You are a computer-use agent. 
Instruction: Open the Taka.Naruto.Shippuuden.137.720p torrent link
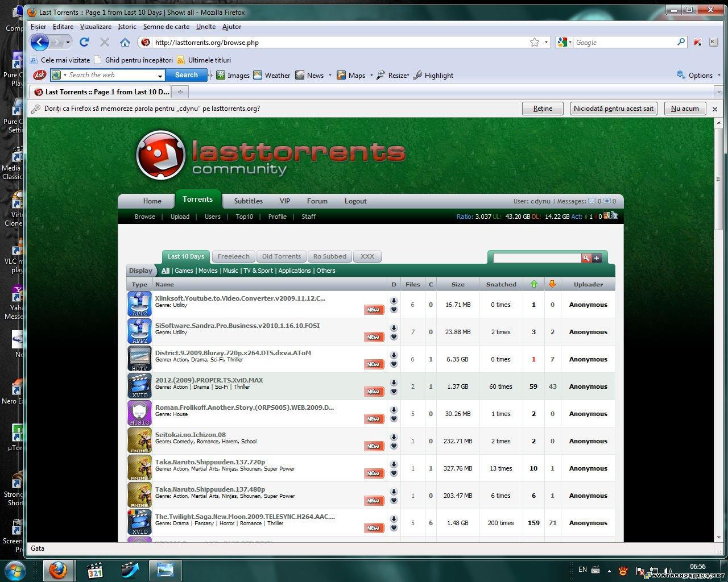coord(210,462)
